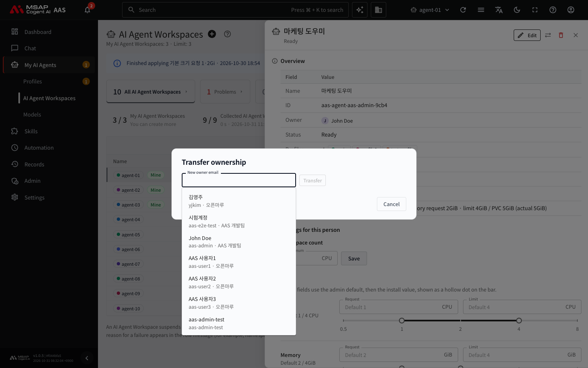Viewport: 588px width, 368px height.
Task: Click the Transfer button
Action: pyautogui.click(x=312, y=180)
